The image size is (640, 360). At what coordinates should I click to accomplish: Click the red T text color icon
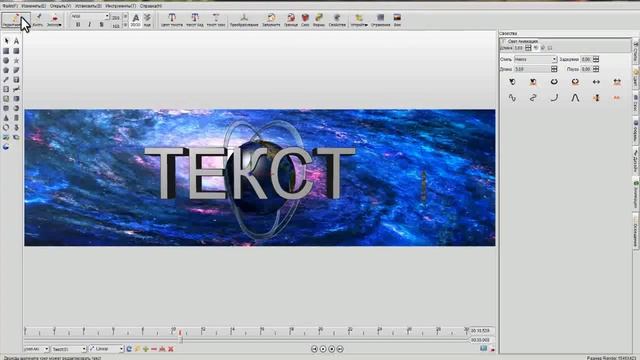172,19
